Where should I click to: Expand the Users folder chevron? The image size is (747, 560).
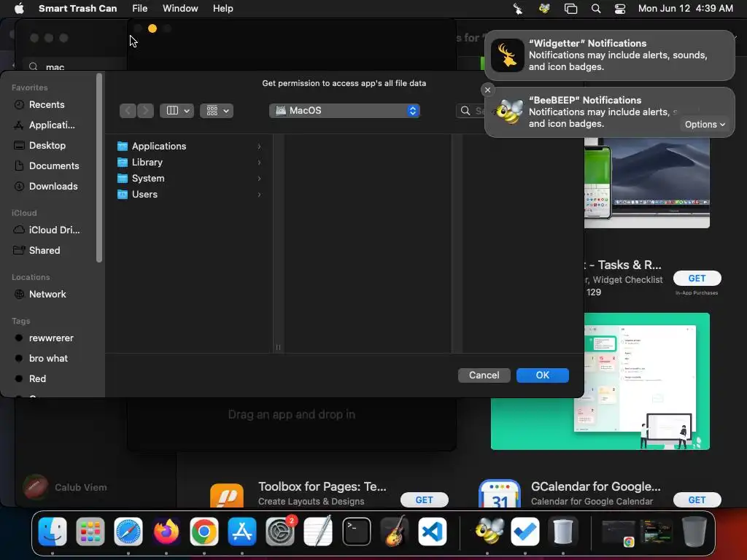click(x=259, y=194)
